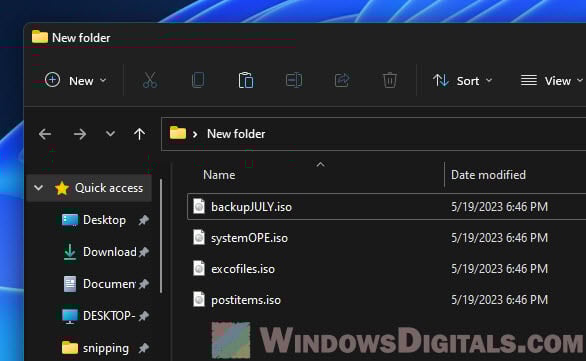Go forward with the right arrow
Image resolution: width=586 pixels, height=361 pixels.
tap(80, 134)
